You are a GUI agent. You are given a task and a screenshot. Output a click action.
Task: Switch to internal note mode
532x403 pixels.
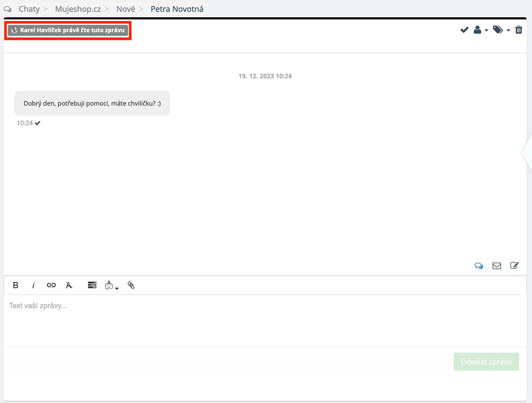pyautogui.click(x=514, y=266)
